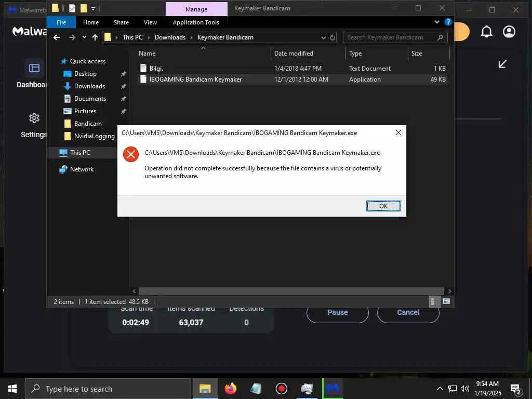Click the Manage contextual tab
The height and width of the screenshot is (399, 532).
coord(196,9)
